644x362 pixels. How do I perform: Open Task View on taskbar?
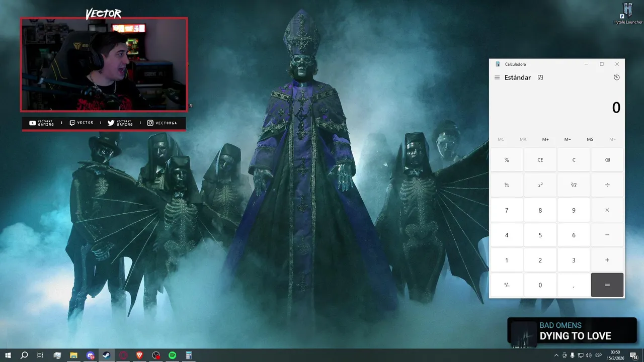40,355
